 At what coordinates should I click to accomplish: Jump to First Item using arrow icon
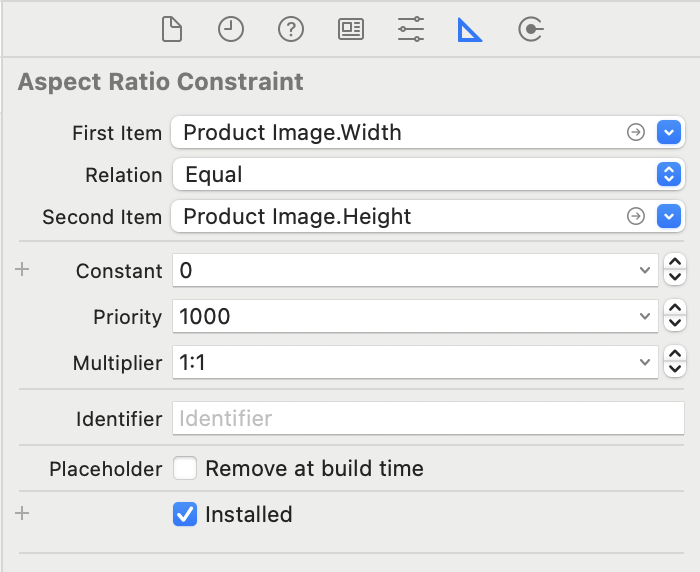(635, 132)
